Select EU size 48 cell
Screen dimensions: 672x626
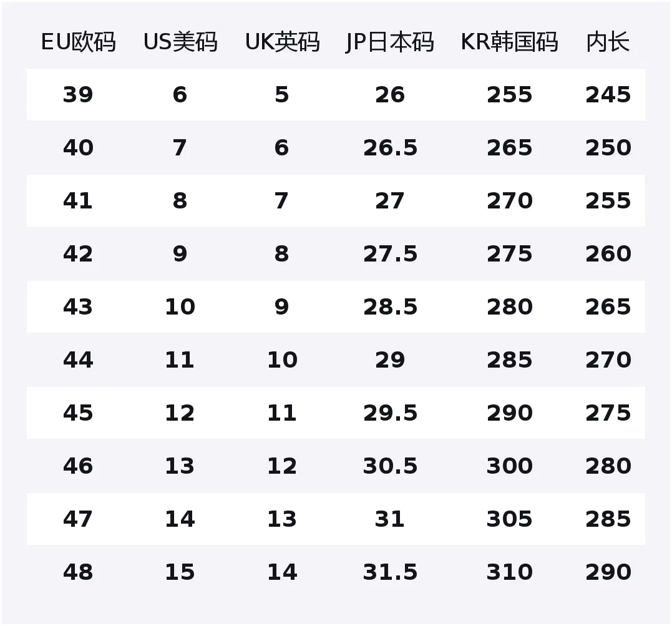click(x=78, y=572)
